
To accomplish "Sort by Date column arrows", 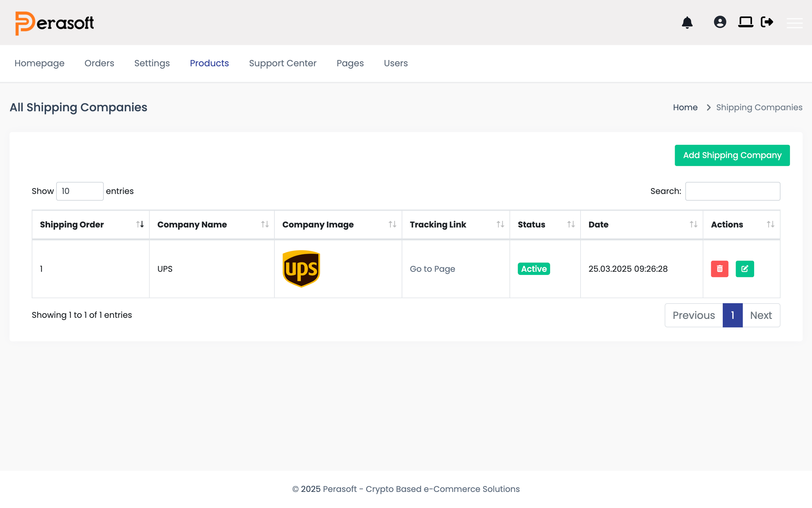I will (x=693, y=224).
